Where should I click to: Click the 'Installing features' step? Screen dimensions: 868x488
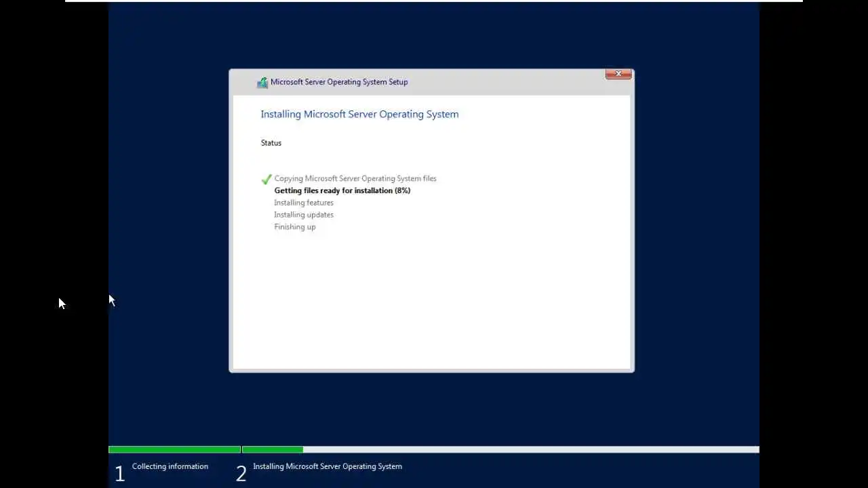[x=304, y=203]
